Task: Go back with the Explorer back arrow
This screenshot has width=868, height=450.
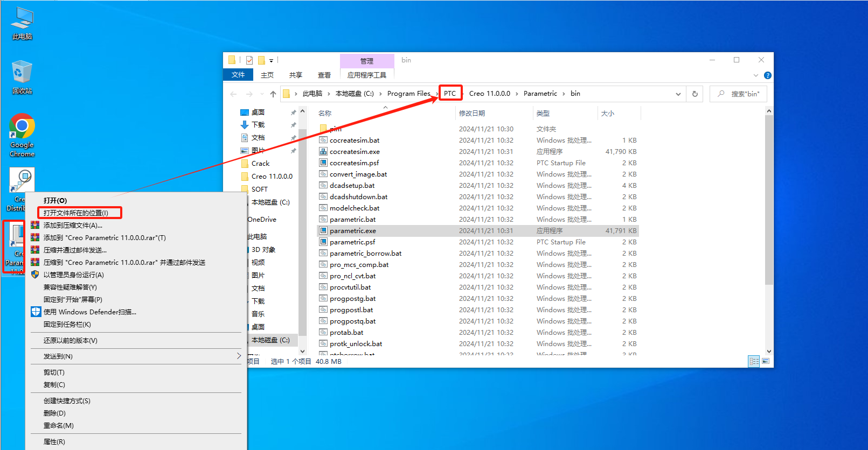Action: tap(233, 94)
